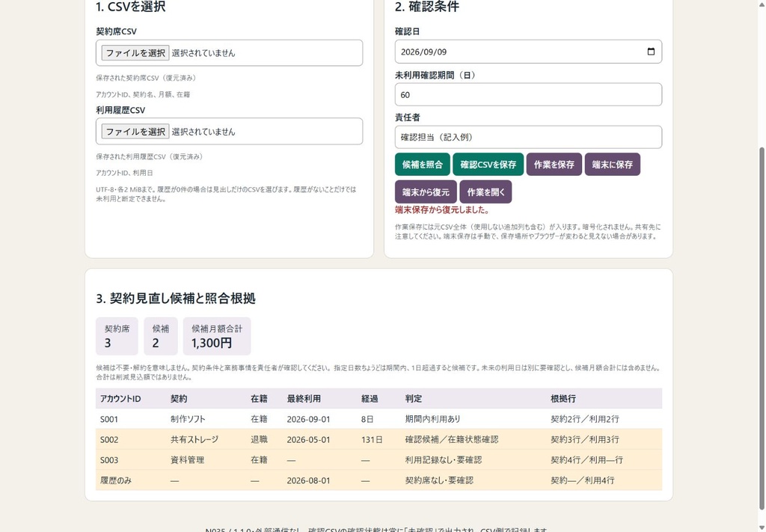Click the 期間内利用あり verdict
This screenshot has height=532, width=766.
432,419
